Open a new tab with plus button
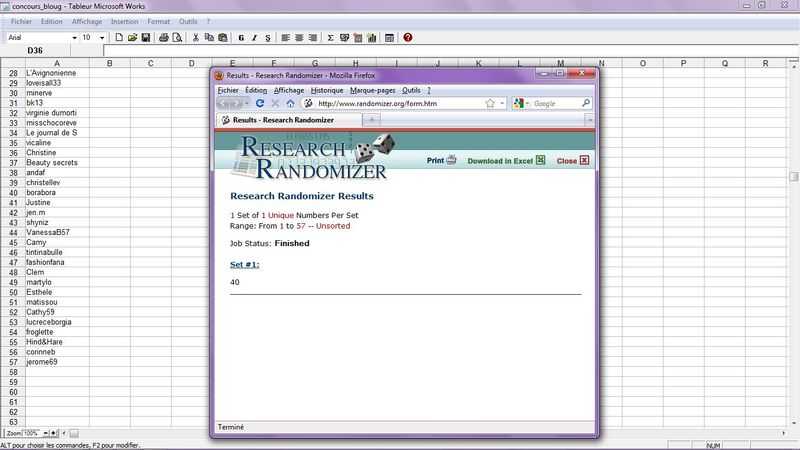This screenshot has width=800, height=450. pyautogui.click(x=371, y=120)
